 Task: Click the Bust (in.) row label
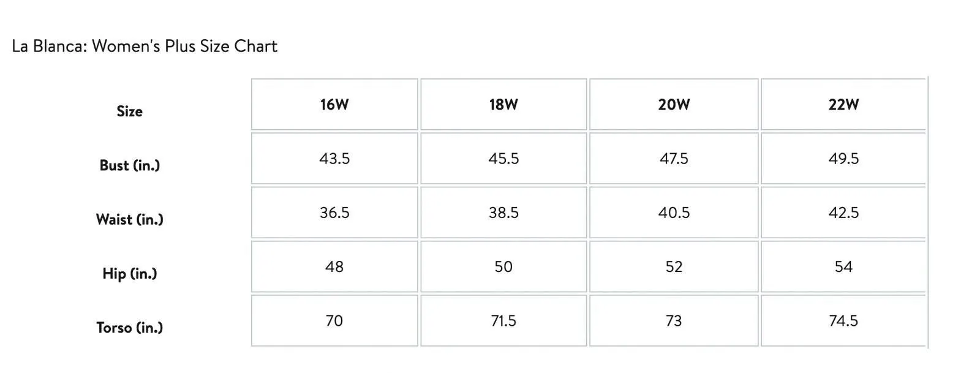pyautogui.click(x=130, y=165)
